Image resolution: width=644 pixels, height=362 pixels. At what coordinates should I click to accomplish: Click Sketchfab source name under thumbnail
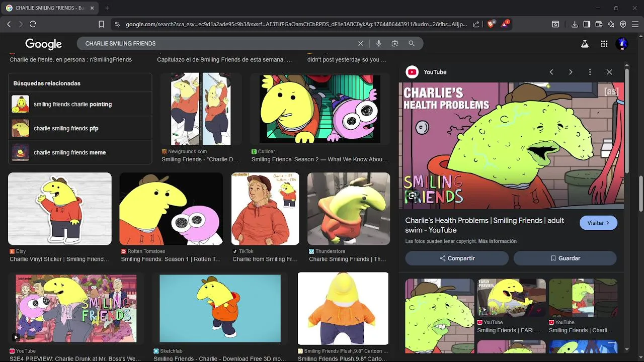point(171,351)
